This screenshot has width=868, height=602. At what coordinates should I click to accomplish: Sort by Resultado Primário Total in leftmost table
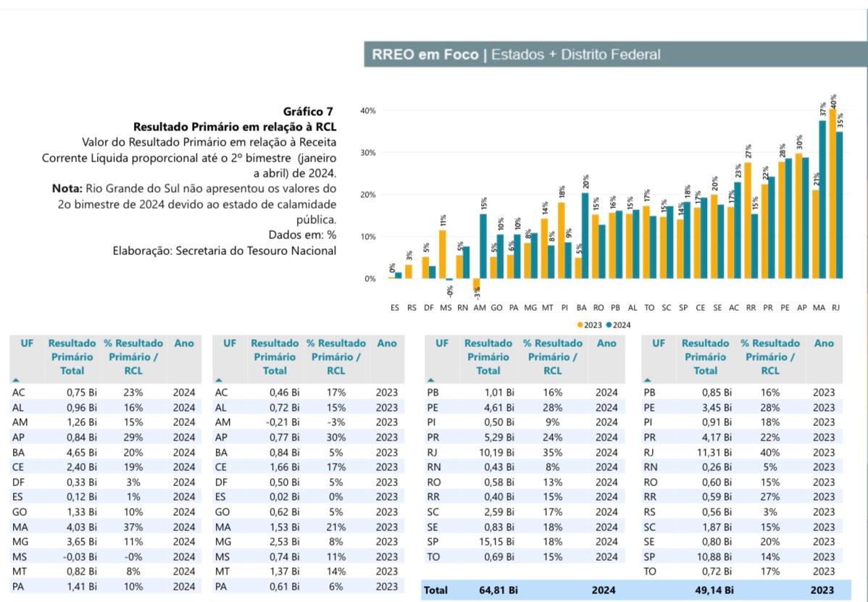click(72, 356)
